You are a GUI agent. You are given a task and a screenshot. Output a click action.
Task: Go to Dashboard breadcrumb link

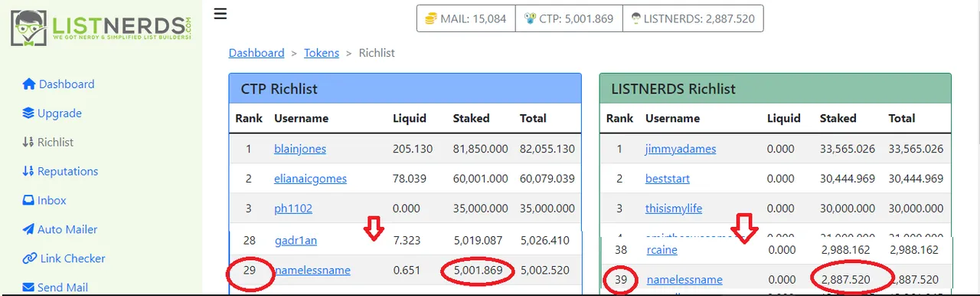click(256, 53)
